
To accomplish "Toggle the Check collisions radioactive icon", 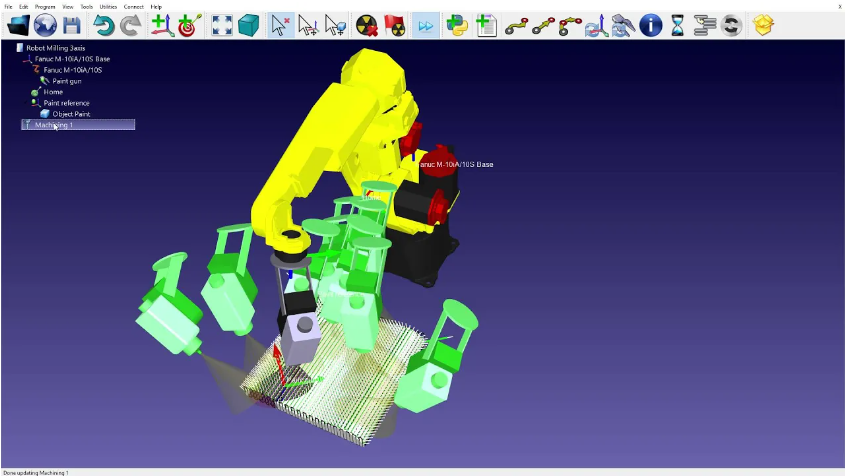I will click(x=367, y=25).
